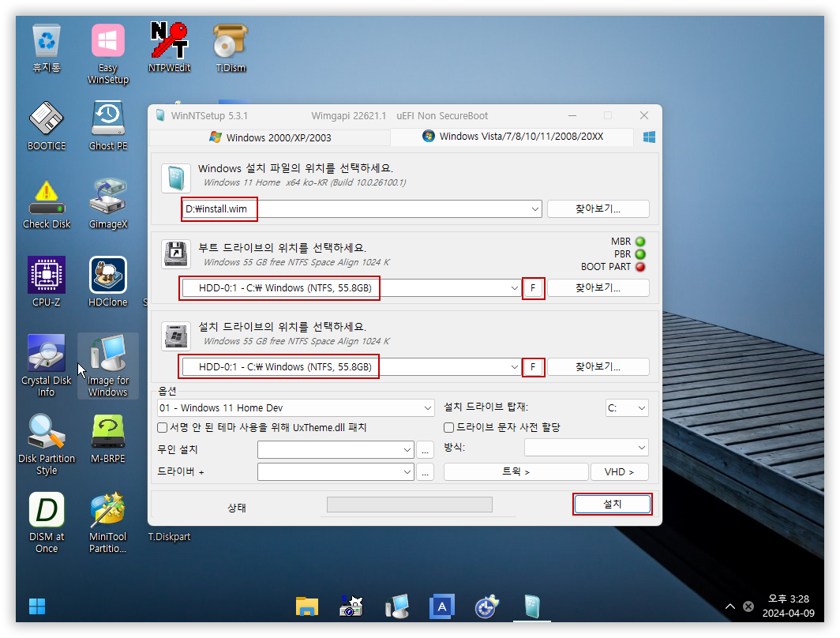The width and height of the screenshot is (840, 638).
Task: Click 찾아보기 for the Windows install file
Action: [598, 209]
